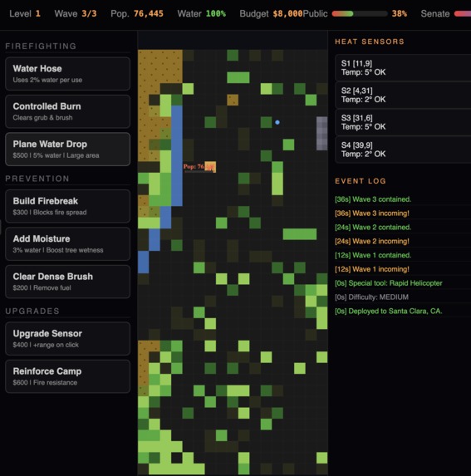Click the EVENT LOG heading
The image size is (471, 476).
(361, 181)
